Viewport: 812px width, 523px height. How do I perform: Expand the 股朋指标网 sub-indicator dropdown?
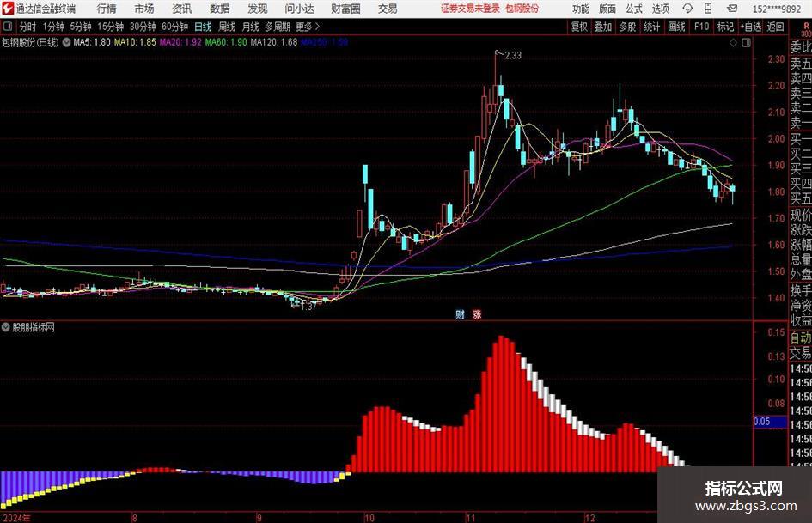tap(6, 327)
